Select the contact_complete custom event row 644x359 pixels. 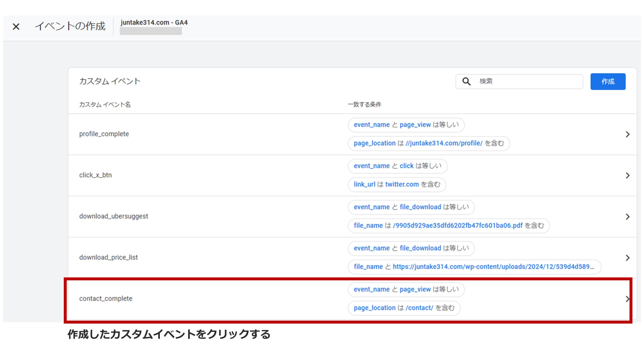(x=106, y=299)
